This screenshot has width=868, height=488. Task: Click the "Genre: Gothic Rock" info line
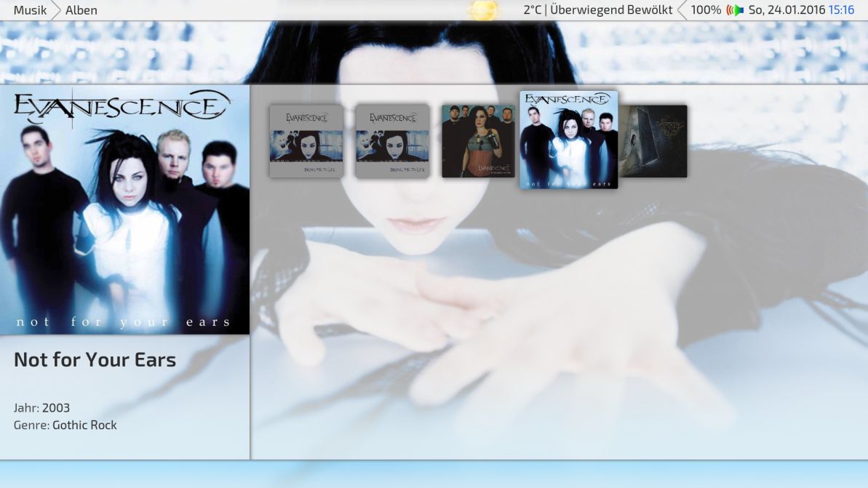tap(65, 425)
